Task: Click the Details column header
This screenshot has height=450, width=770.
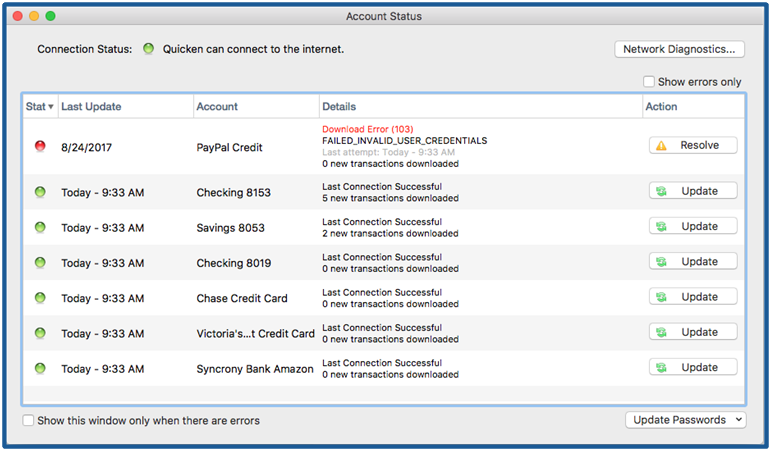Action: tap(339, 107)
